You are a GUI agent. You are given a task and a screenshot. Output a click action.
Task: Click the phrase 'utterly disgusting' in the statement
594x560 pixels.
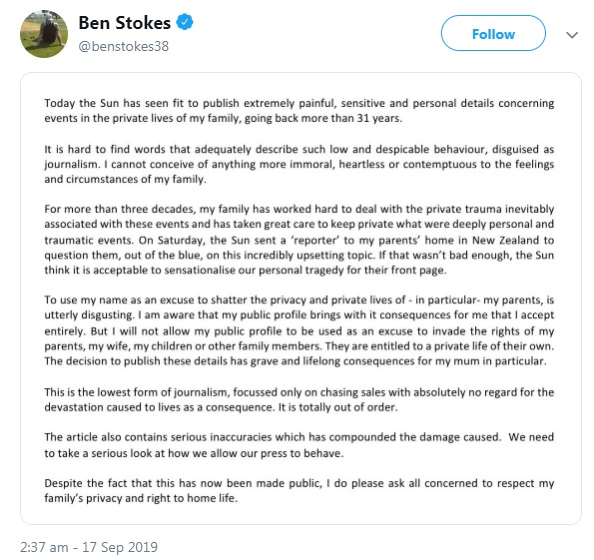tap(89, 315)
